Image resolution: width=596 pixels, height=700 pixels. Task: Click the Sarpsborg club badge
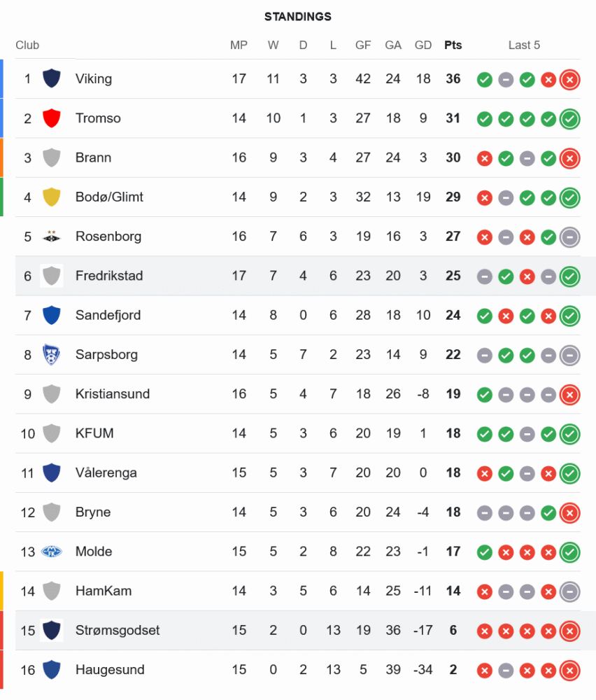(x=51, y=354)
